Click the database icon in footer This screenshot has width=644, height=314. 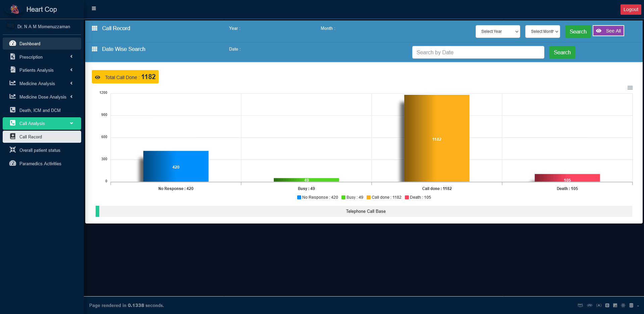(x=631, y=305)
